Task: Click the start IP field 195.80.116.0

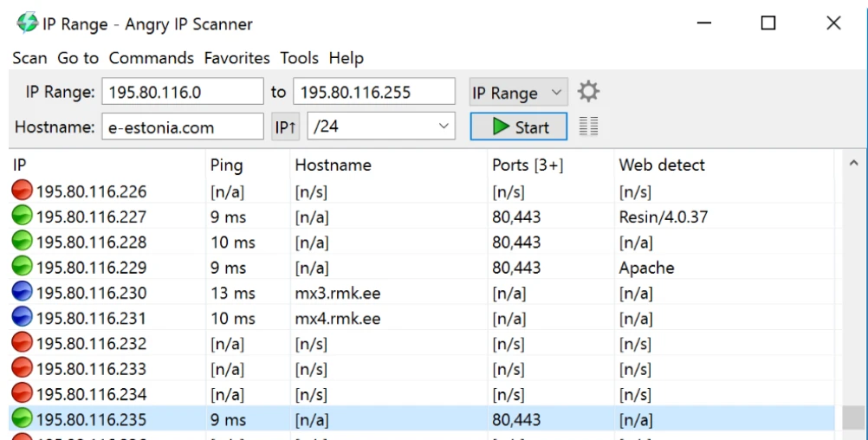Action: click(x=183, y=91)
